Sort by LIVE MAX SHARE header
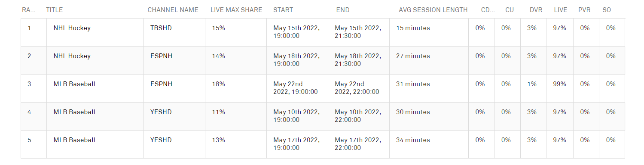 tap(236, 10)
